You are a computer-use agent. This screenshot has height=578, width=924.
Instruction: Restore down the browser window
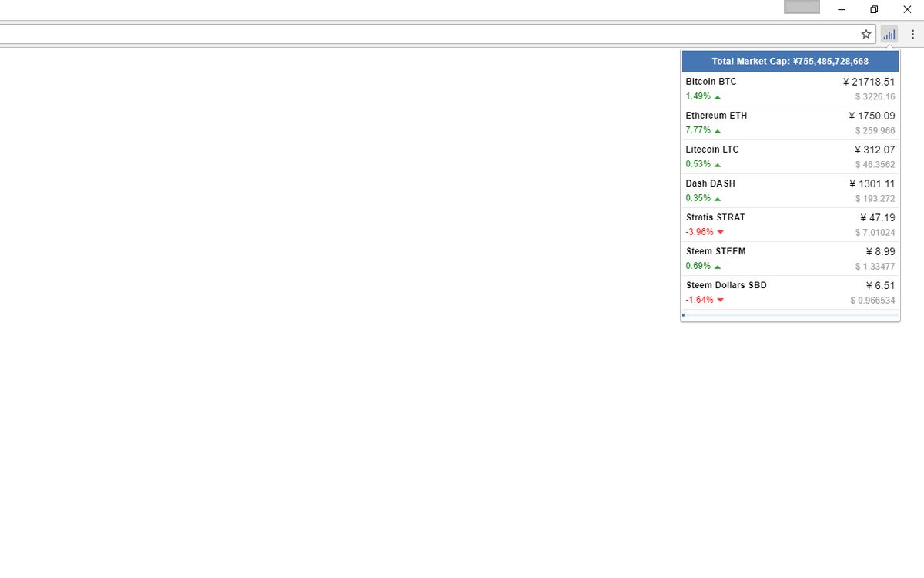click(874, 10)
